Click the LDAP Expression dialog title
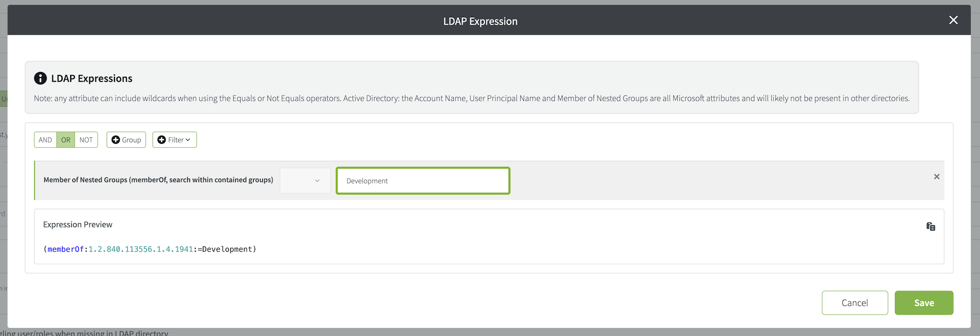This screenshot has width=980, height=336. coord(480,21)
